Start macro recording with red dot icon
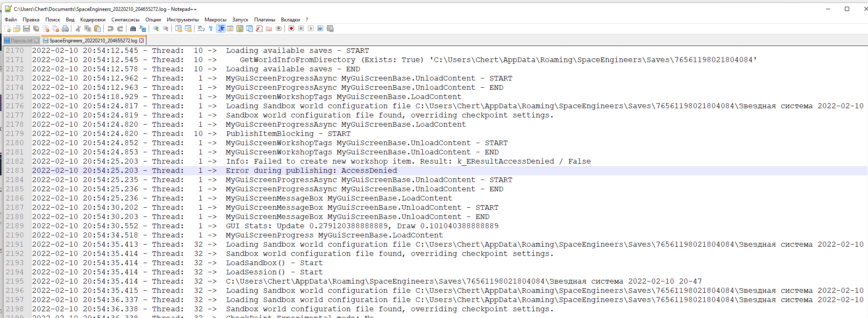 291,29
